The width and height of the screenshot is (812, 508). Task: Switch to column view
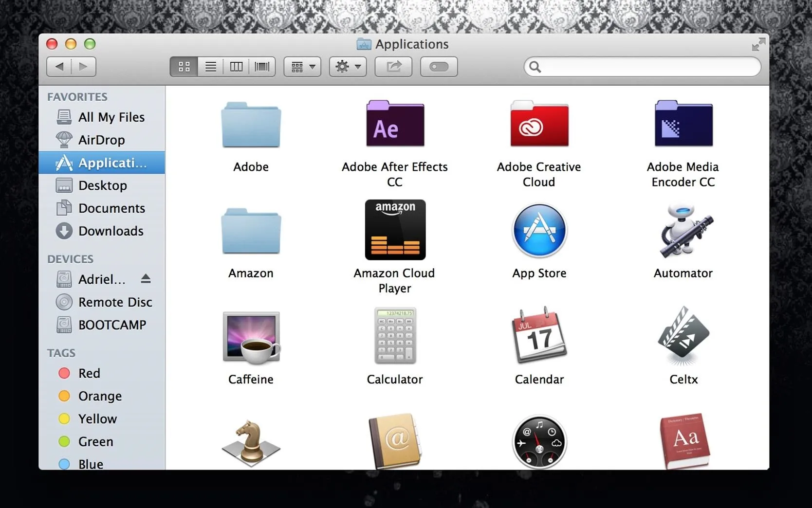[236, 67]
